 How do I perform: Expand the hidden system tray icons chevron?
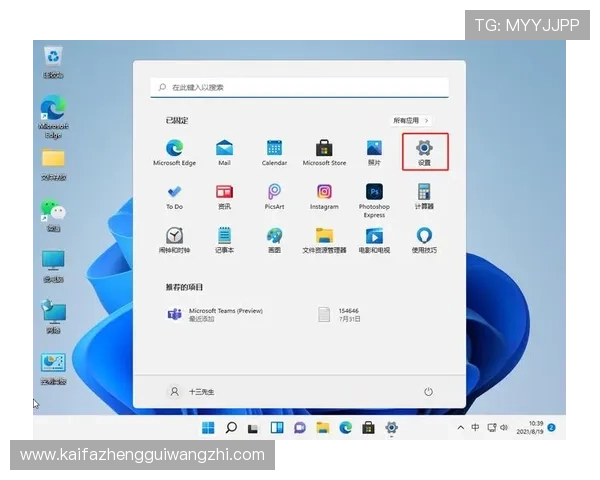click(x=461, y=427)
